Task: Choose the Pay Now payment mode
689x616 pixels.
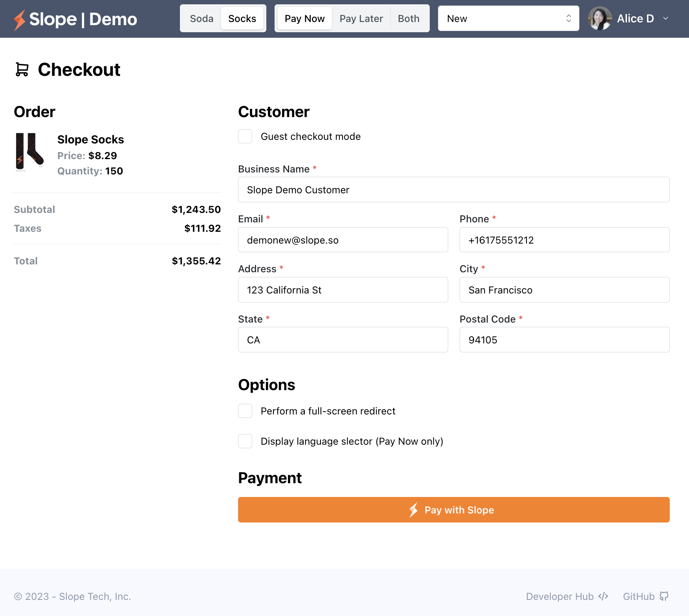Action: tap(304, 18)
